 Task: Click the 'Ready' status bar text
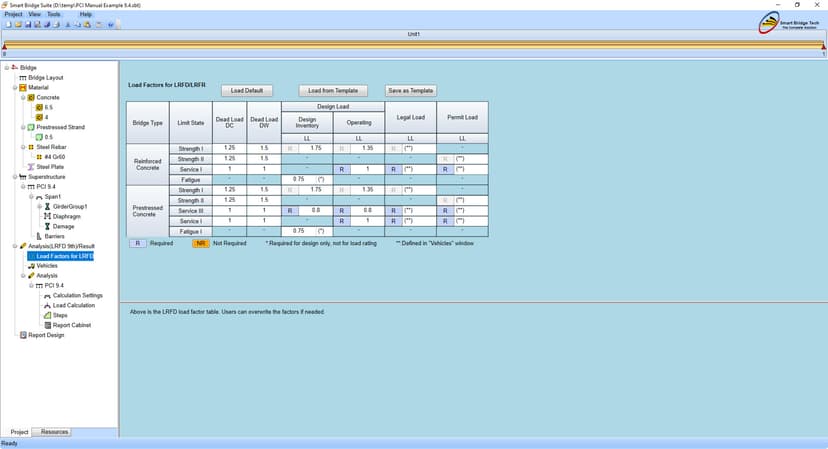coord(10,444)
